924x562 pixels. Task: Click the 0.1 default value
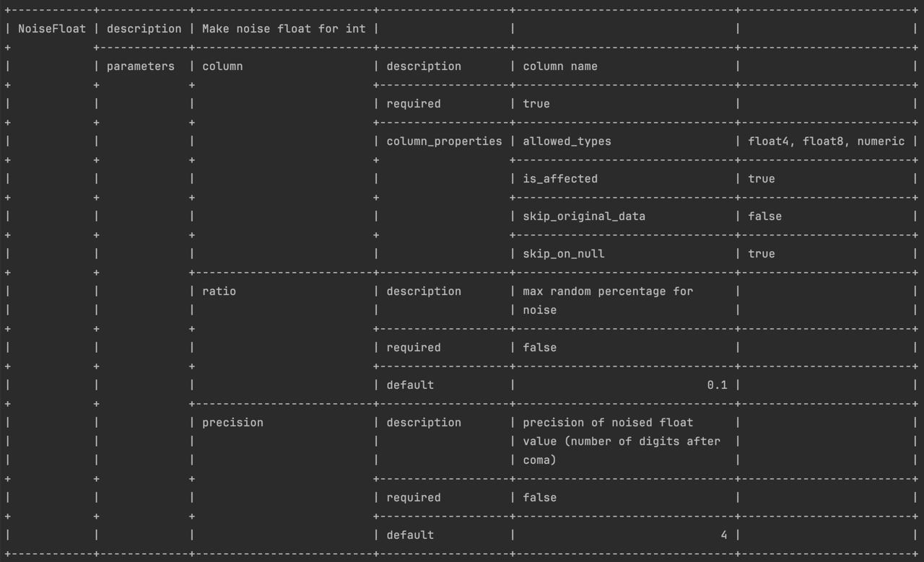[717, 385]
